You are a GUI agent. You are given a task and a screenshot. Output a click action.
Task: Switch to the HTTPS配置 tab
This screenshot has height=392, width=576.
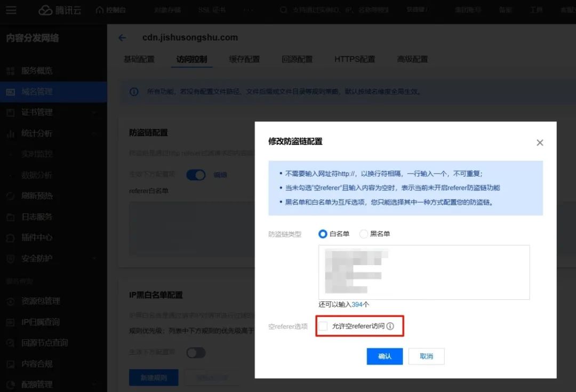tap(355, 59)
